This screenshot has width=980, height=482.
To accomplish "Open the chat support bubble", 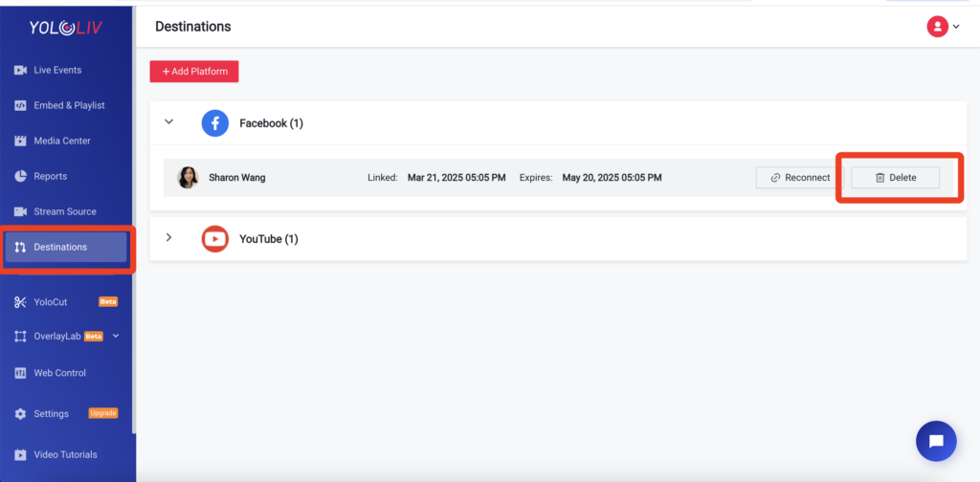I will click(x=936, y=442).
